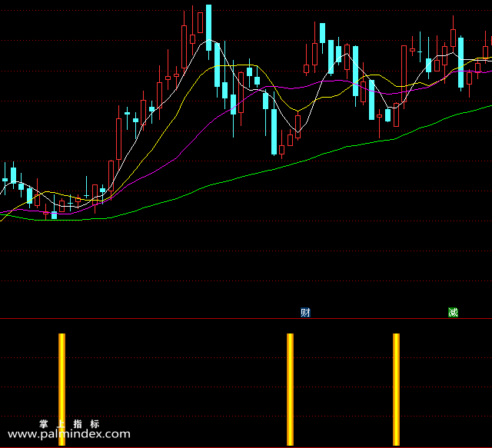The width and height of the screenshot is (492, 448).
Task: Select the first orange signal bar
Action: 62,390
